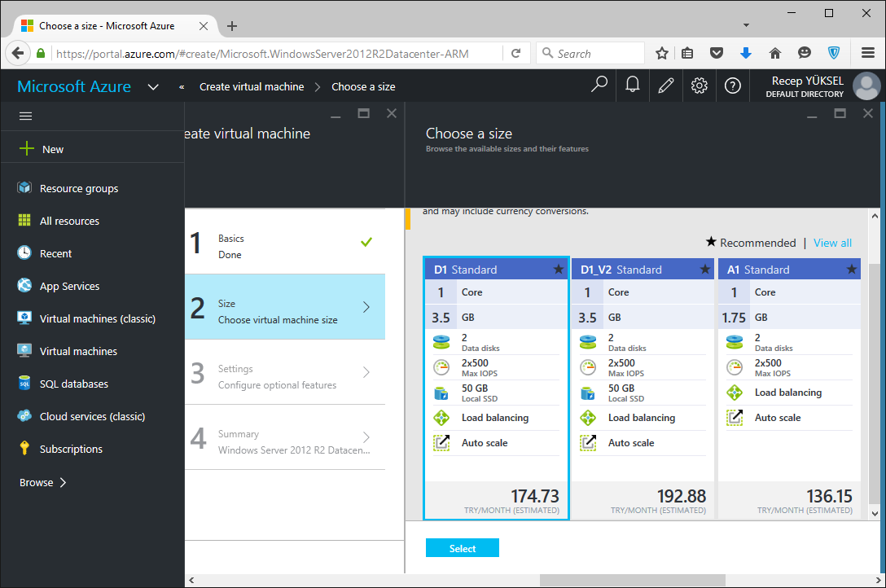The height and width of the screenshot is (588, 886).
Task: Open the Azure help question mark
Action: [x=732, y=86]
